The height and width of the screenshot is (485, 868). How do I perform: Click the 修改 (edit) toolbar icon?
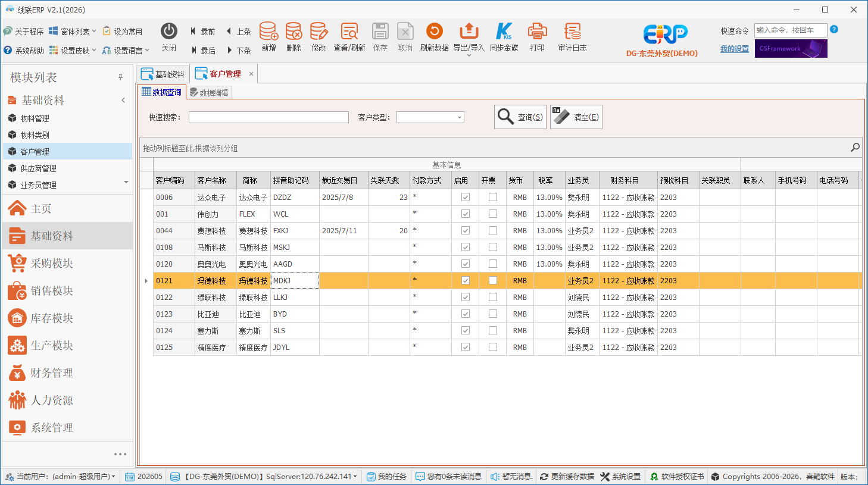pos(319,37)
